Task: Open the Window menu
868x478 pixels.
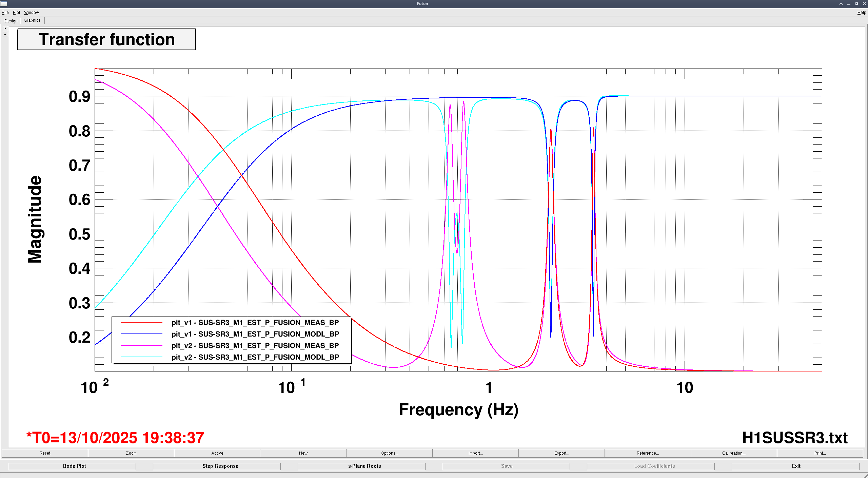Action: (32, 13)
